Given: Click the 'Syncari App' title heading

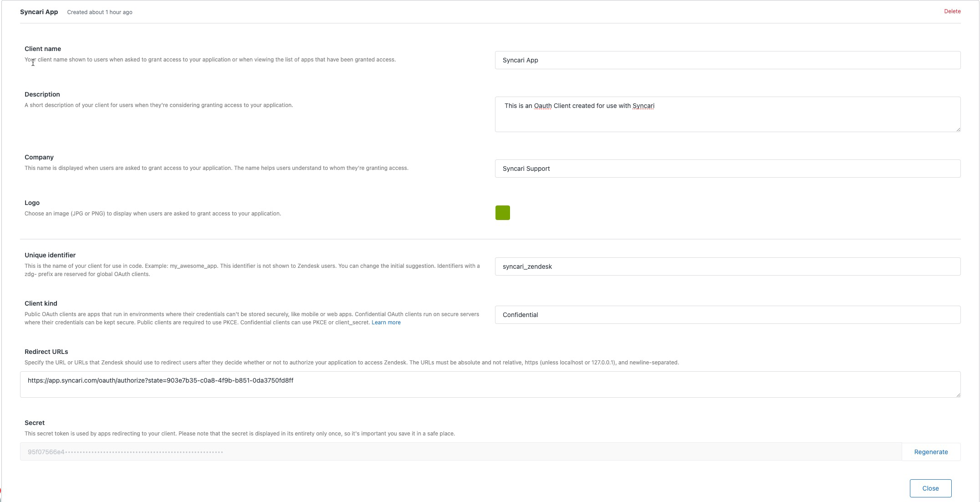Looking at the screenshot, I should click(39, 12).
